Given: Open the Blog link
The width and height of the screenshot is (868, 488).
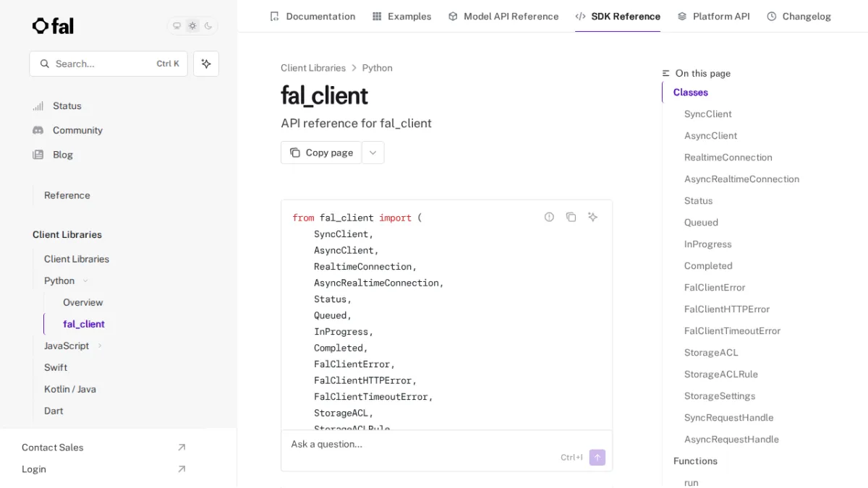Looking at the screenshot, I should pyautogui.click(x=63, y=155).
